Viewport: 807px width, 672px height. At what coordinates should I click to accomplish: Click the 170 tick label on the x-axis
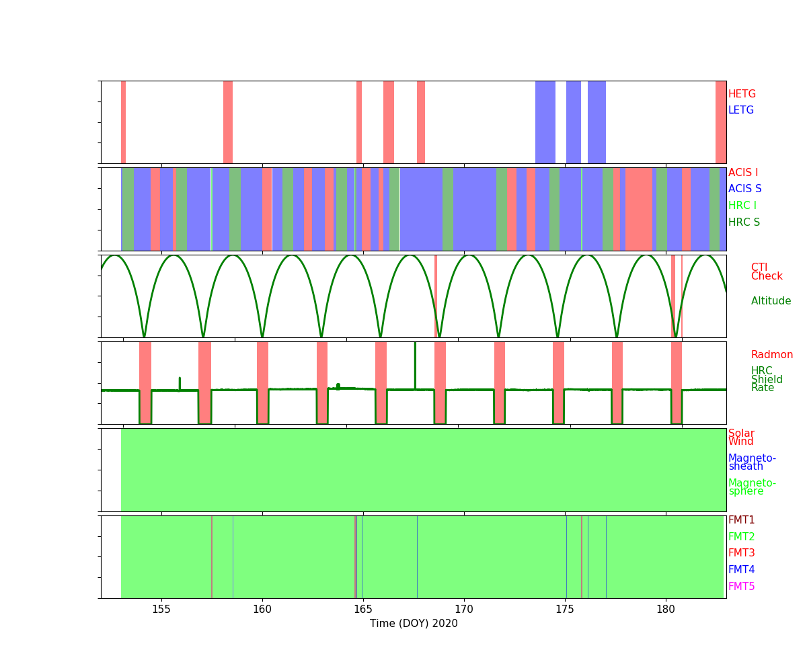tap(464, 610)
